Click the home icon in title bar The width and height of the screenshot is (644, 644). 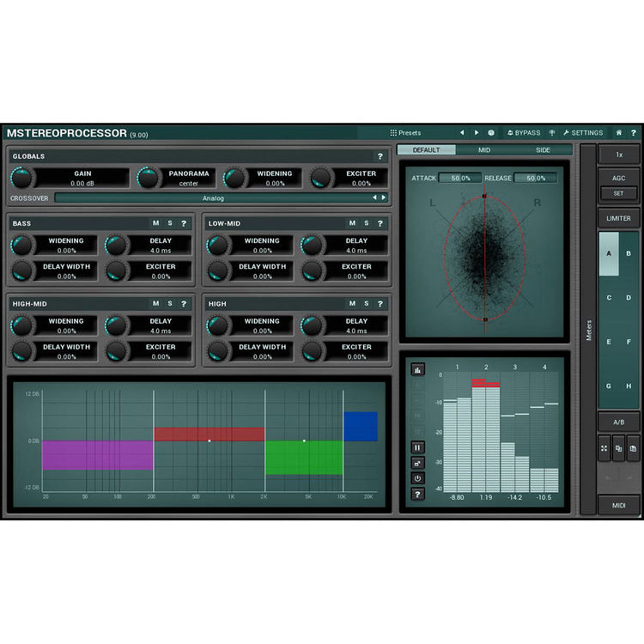(x=619, y=133)
